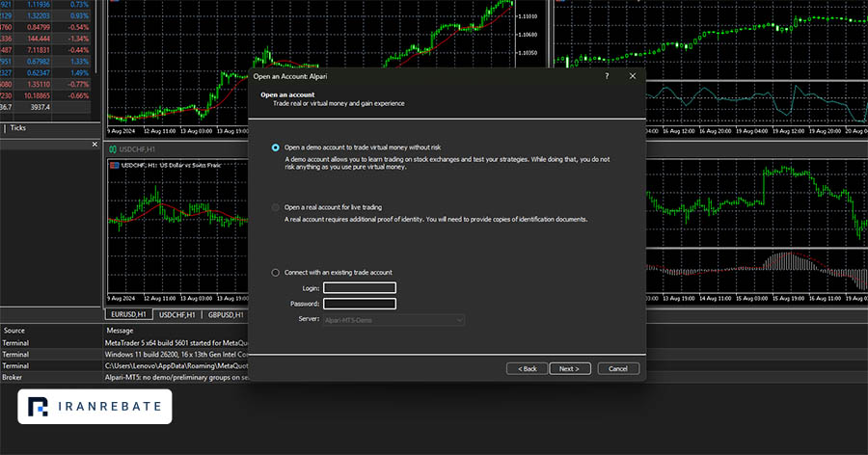Click the Market Watch price 0.62347
Image resolution: width=868 pixels, height=455 pixels.
coord(39,72)
